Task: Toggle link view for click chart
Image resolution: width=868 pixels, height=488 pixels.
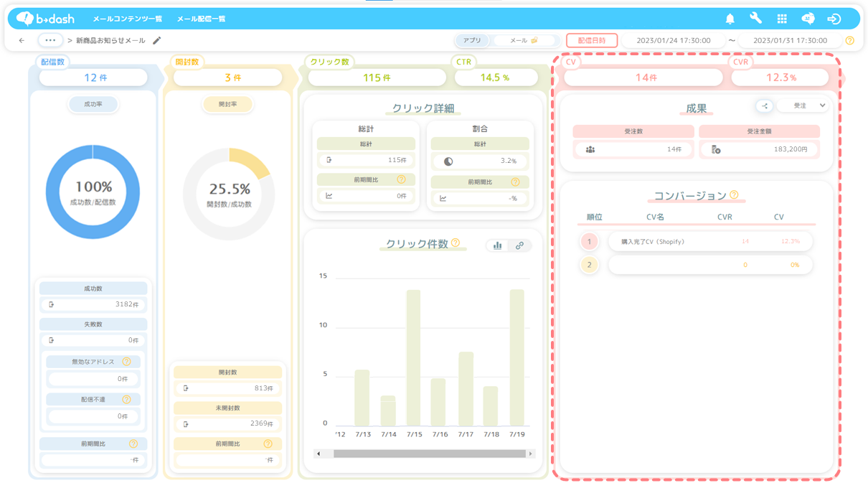Action: [x=519, y=245]
